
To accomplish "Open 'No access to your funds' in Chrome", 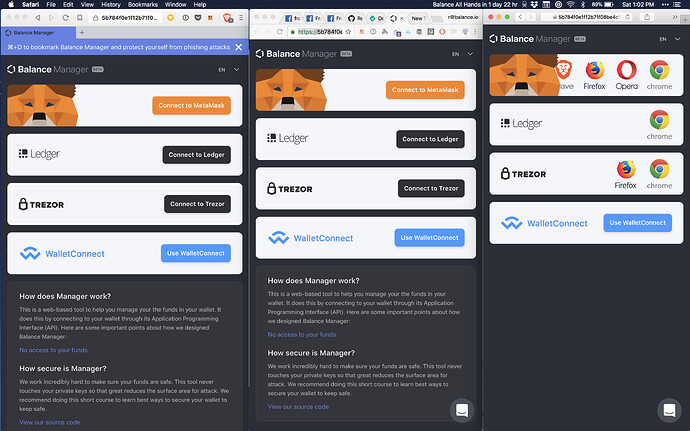I will click(302, 335).
